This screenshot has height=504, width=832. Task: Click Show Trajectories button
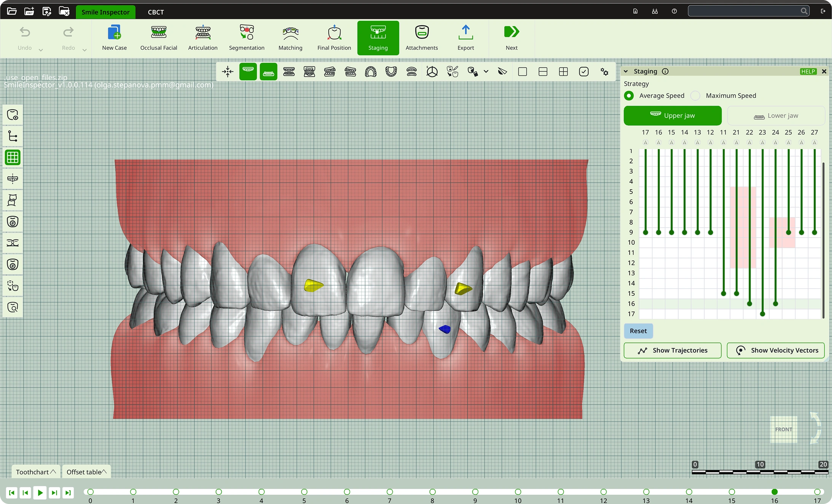point(672,350)
